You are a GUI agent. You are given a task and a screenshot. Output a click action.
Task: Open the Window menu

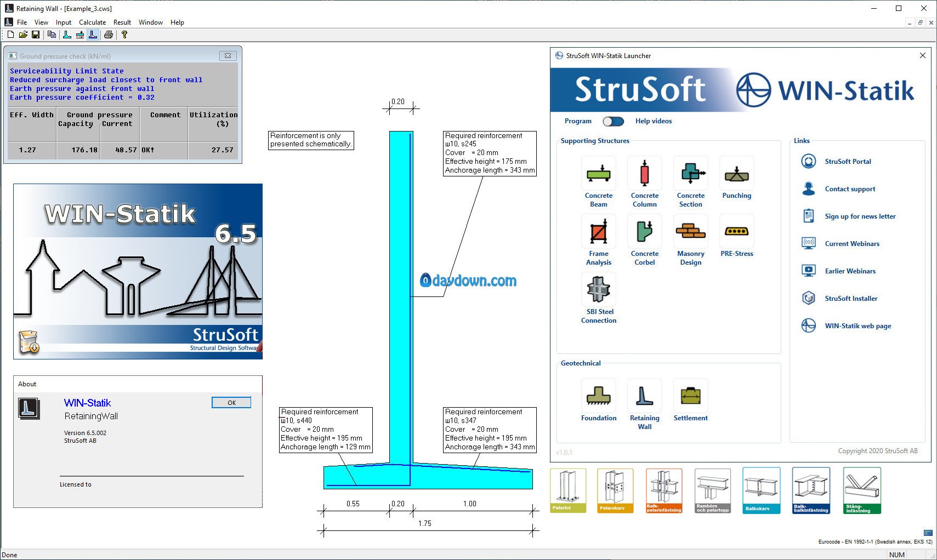point(151,22)
